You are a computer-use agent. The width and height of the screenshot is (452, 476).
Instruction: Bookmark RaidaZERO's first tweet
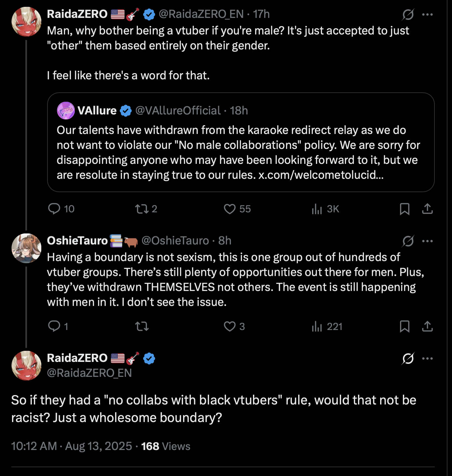click(x=405, y=209)
